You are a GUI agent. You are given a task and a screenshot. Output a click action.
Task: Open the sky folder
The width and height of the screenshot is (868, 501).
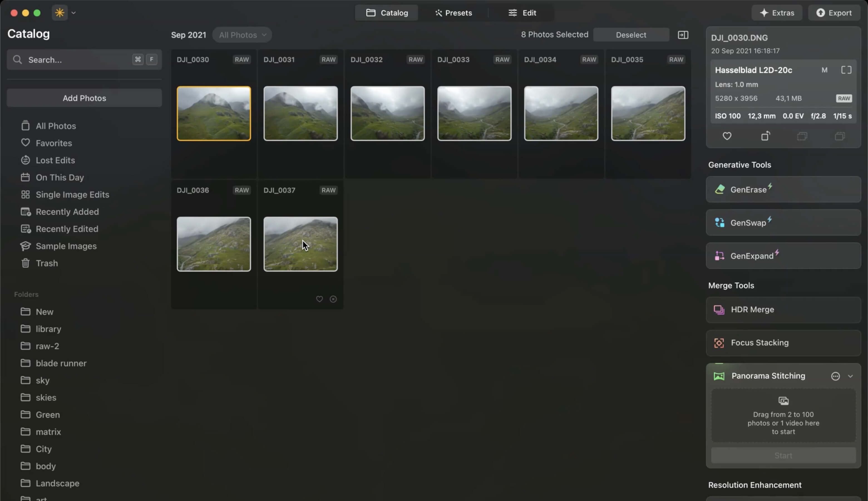(42, 380)
